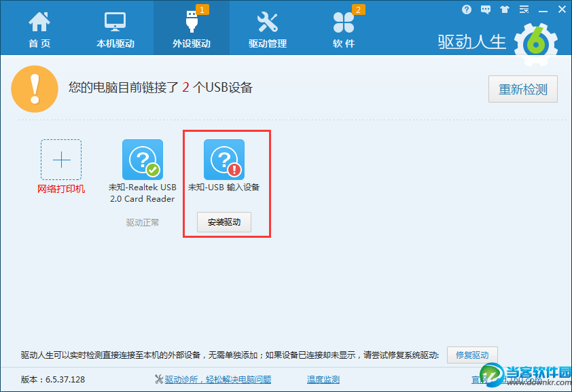Click the 网络打印机 red label
This screenshot has height=392, width=572.
[x=61, y=189]
